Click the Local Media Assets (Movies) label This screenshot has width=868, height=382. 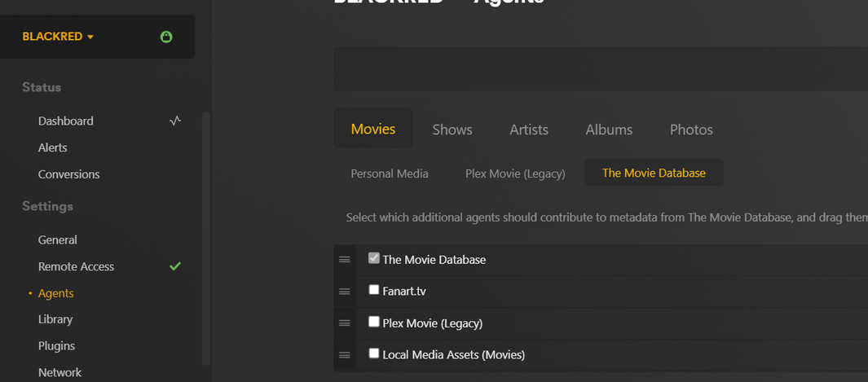coord(453,355)
